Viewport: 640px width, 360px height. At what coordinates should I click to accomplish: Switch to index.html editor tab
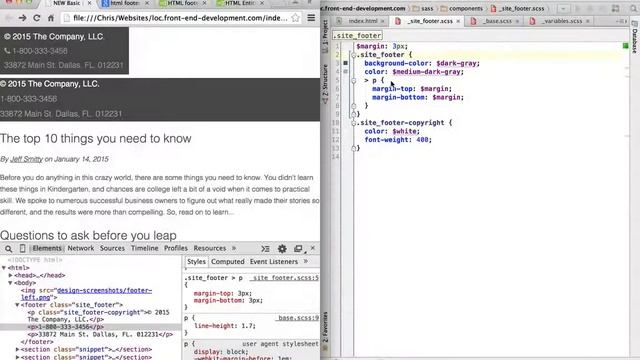click(x=362, y=21)
